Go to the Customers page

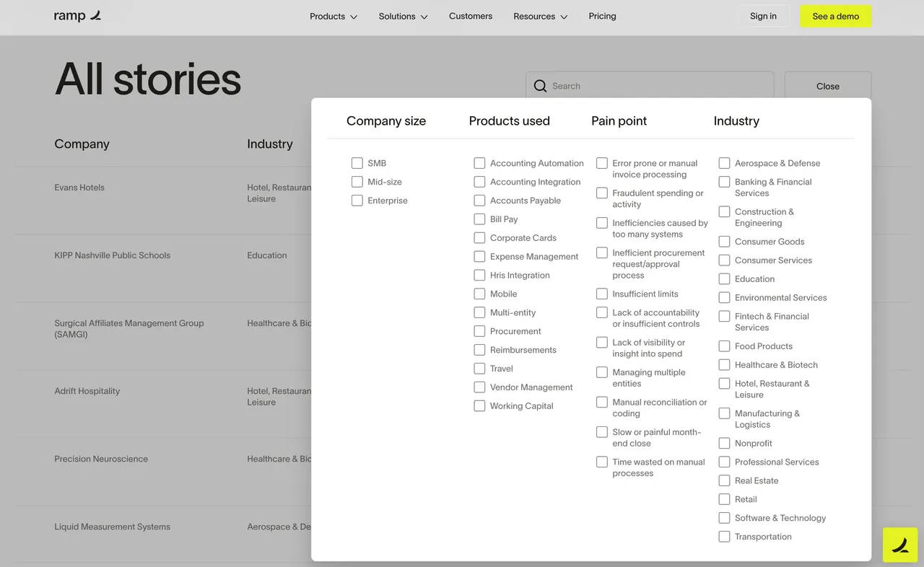(471, 16)
